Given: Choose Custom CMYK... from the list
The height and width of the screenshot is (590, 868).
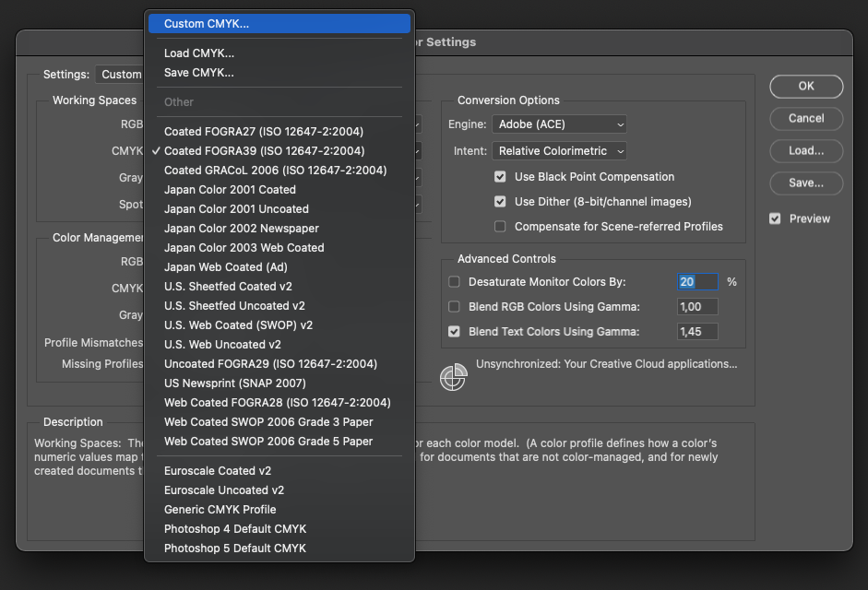Looking at the screenshot, I should pyautogui.click(x=279, y=24).
